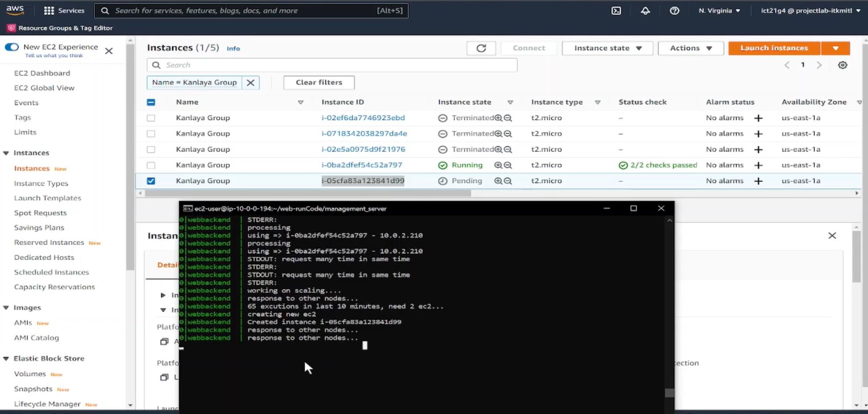Collapse the Images sidebar section
The width and height of the screenshot is (868, 414).
pyautogui.click(x=6, y=308)
